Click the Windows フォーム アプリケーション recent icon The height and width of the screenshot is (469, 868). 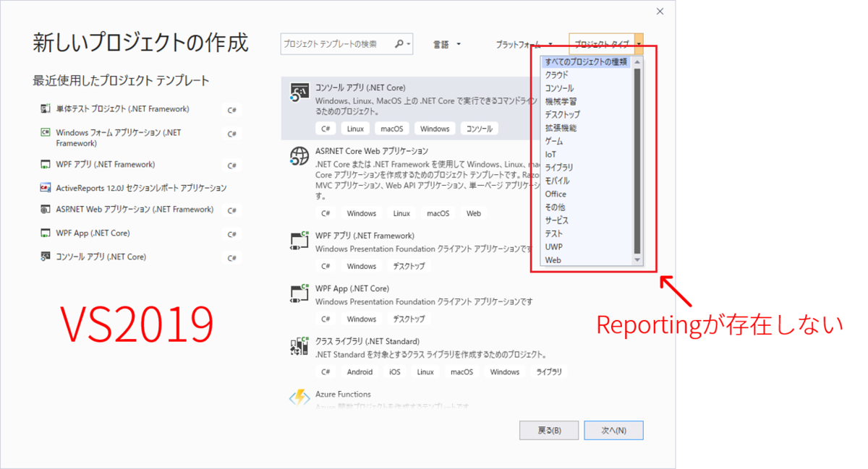[x=45, y=132]
